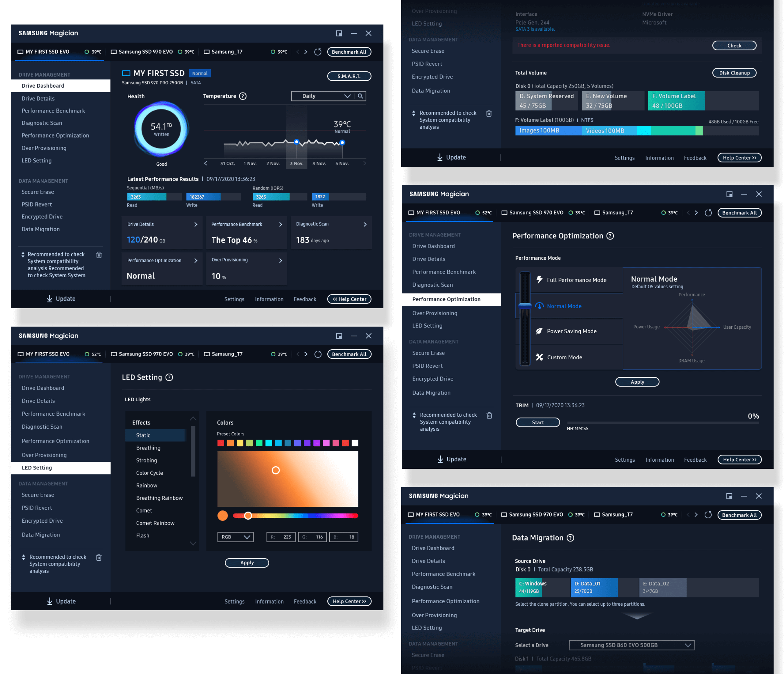Image resolution: width=784 pixels, height=674 pixels.
Task: Expand the Performance Benchmark card arrow
Action: coord(281,225)
